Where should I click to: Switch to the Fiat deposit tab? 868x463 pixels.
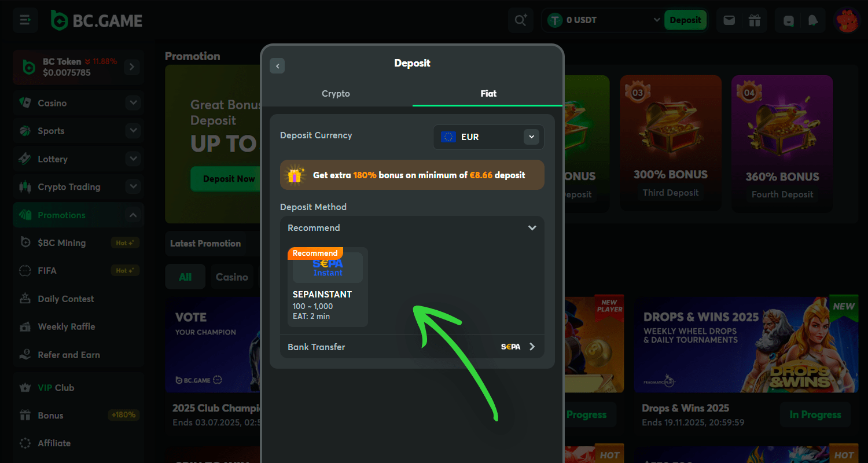(x=488, y=94)
